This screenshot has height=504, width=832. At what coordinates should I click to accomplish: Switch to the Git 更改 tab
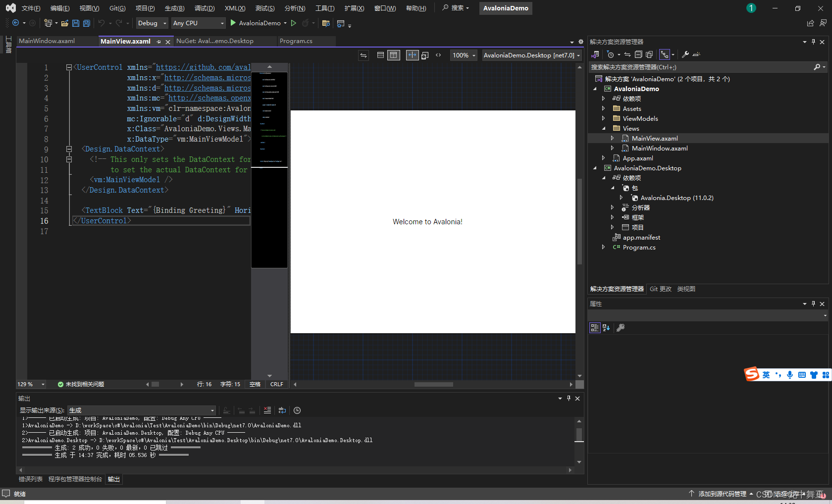tap(661, 289)
